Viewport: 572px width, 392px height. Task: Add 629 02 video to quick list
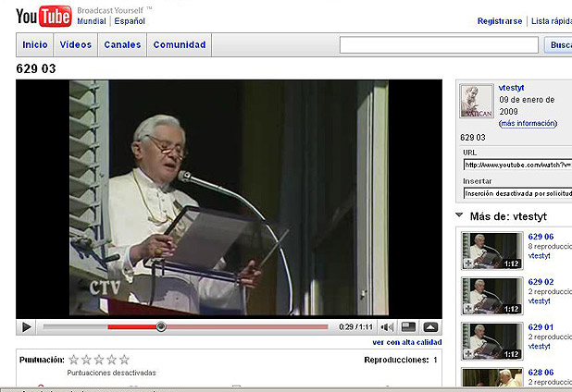tap(468, 309)
